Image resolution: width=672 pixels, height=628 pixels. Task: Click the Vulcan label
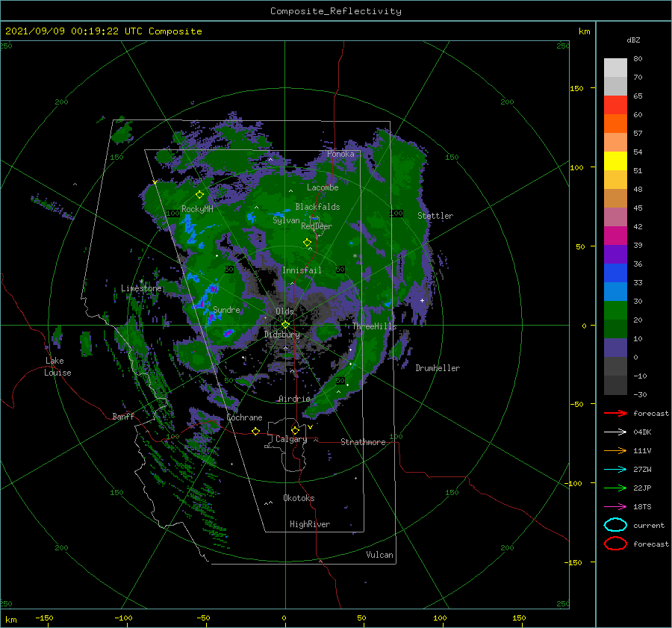tap(379, 555)
